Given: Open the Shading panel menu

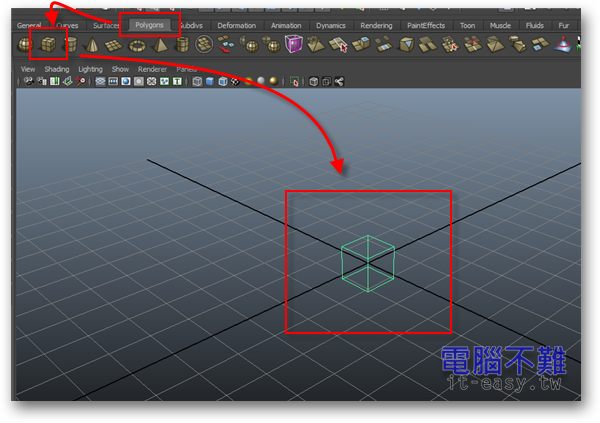Looking at the screenshot, I should click(56, 69).
